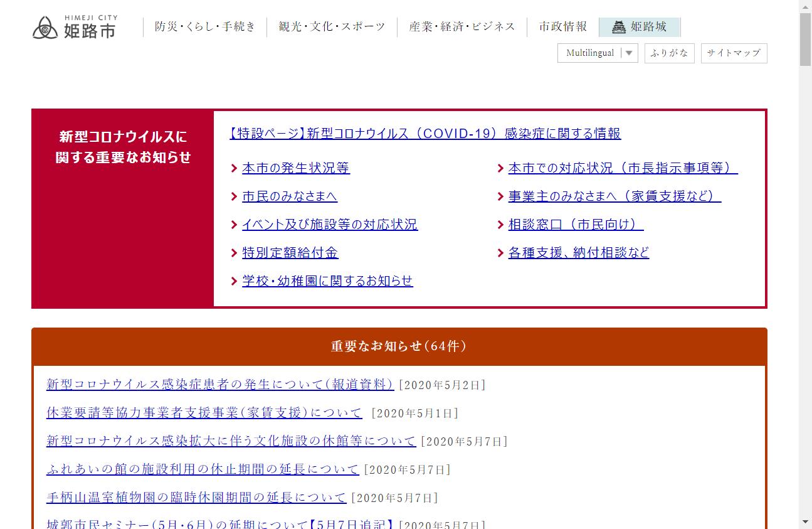Viewport: 812px width, 529px height.
Task: Click the chevron beside 本市での対応状況
Action: [x=500, y=169]
